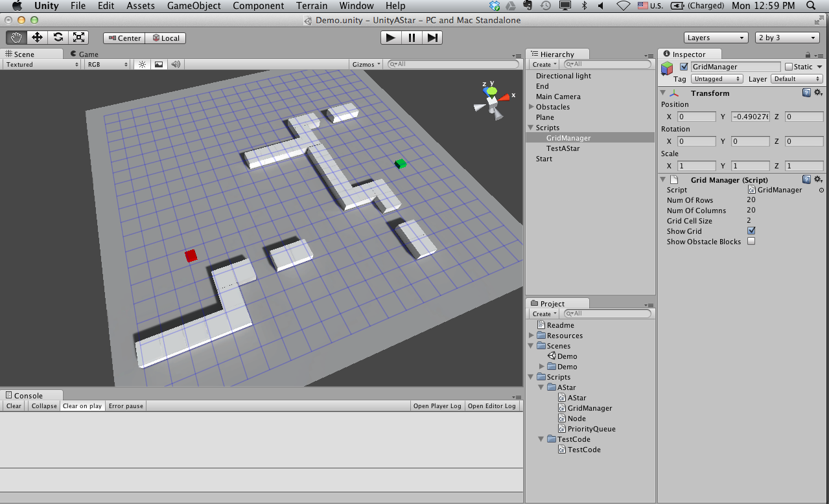
Task: Enable the Static checkbox
Action: point(789,67)
